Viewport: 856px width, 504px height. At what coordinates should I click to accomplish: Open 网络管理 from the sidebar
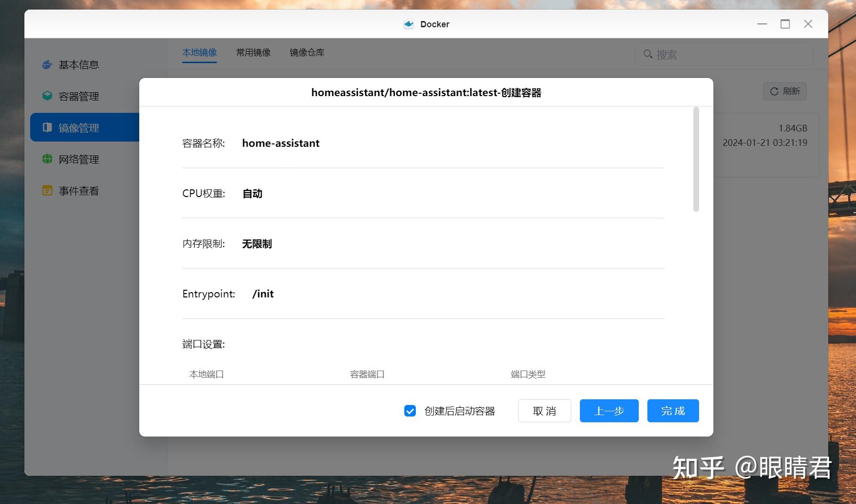point(78,159)
